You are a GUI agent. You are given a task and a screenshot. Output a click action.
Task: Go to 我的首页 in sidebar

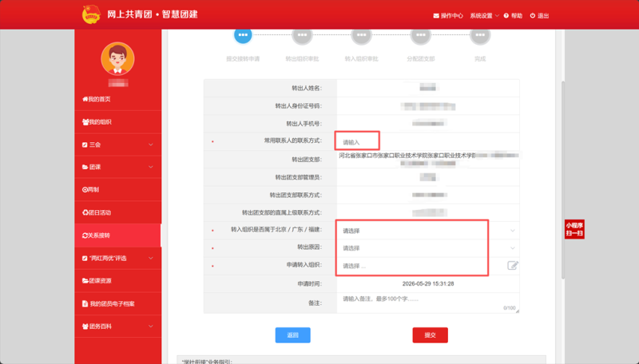tap(117, 99)
